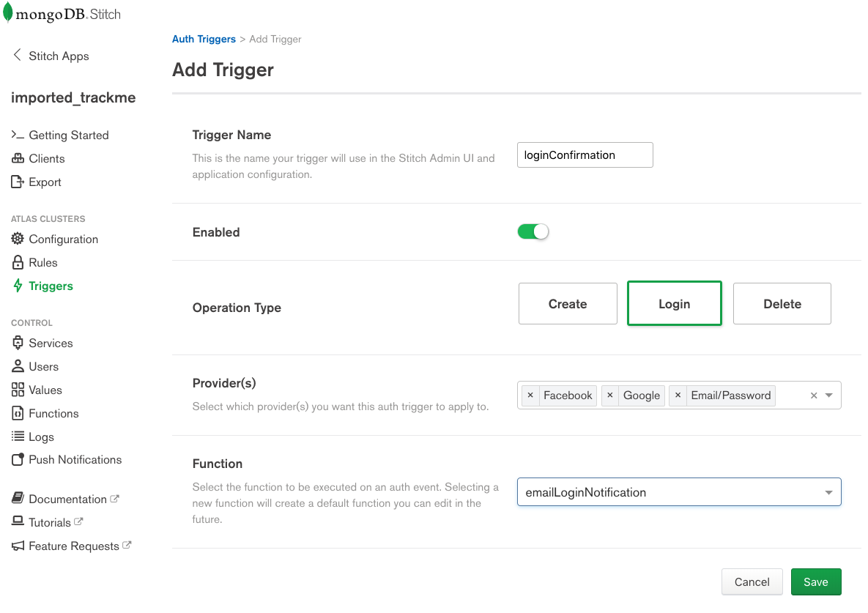The width and height of the screenshot is (868, 613).
Task: Open Push Notifications settings
Action: (x=75, y=459)
